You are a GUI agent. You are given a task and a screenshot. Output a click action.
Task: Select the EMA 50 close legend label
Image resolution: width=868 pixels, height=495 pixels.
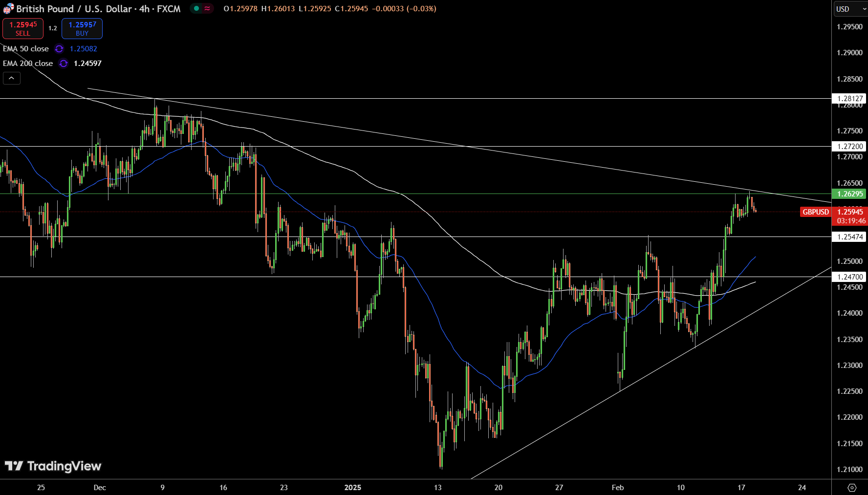(x=26, y=49)
